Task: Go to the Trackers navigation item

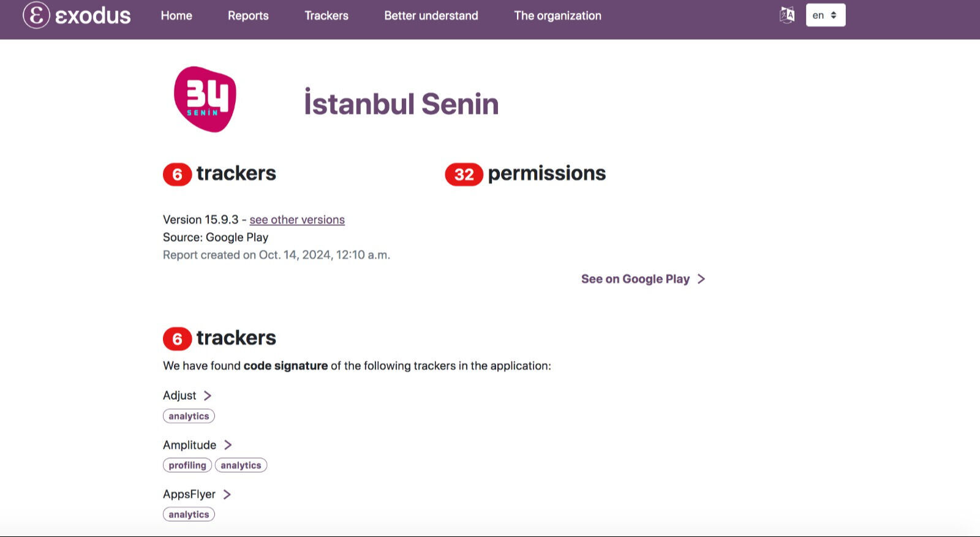Action: (x=326, y=15)
